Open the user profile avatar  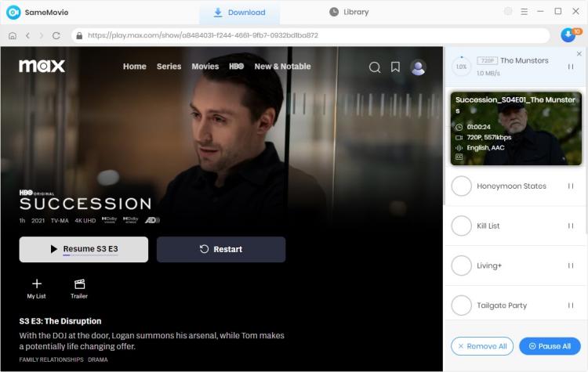pos(418,67)
